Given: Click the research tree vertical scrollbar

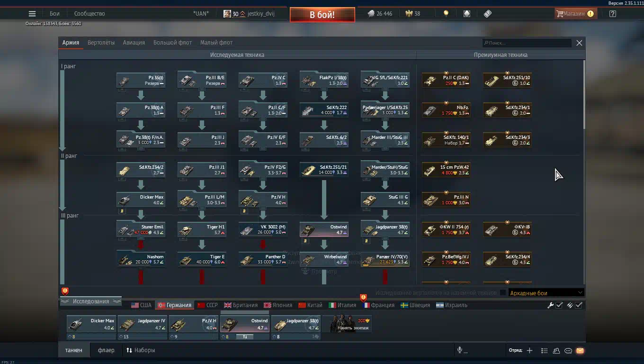Looking at the screenshot, I should 584,95.
